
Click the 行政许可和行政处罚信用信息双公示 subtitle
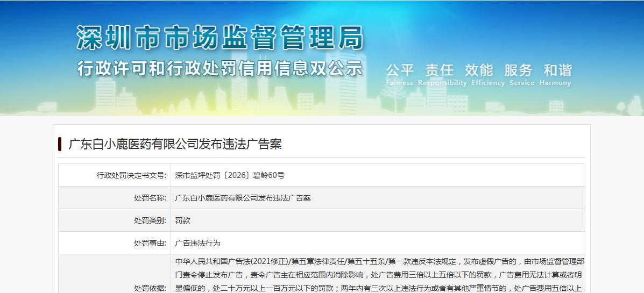(x=220, y=68)
